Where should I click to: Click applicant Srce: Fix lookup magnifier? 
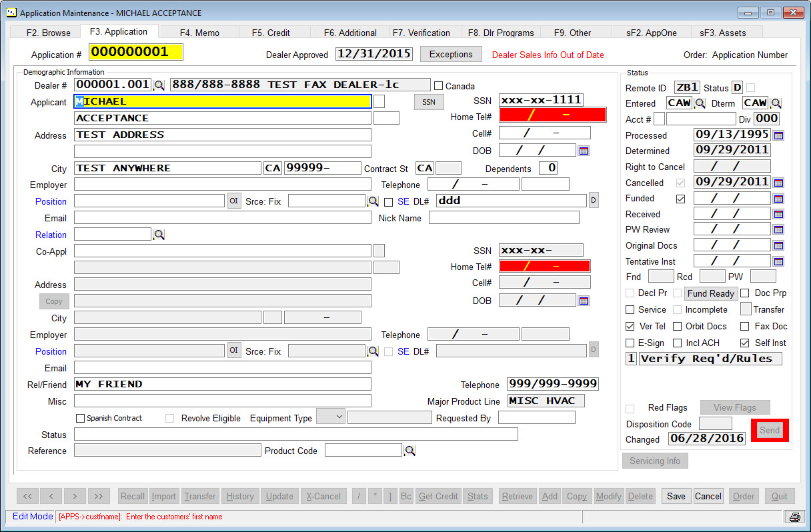click(373, 201)
